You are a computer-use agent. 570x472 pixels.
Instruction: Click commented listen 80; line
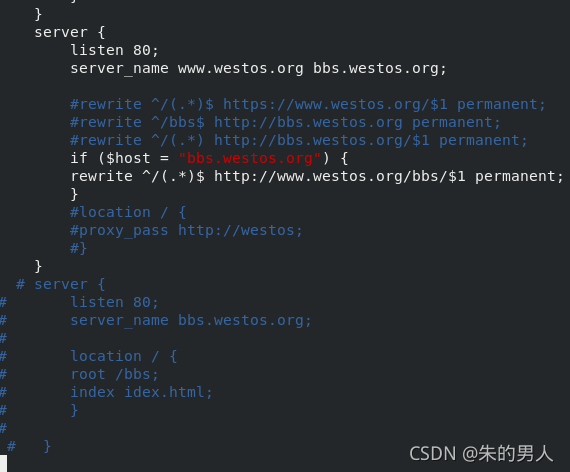tap(115, 302)
